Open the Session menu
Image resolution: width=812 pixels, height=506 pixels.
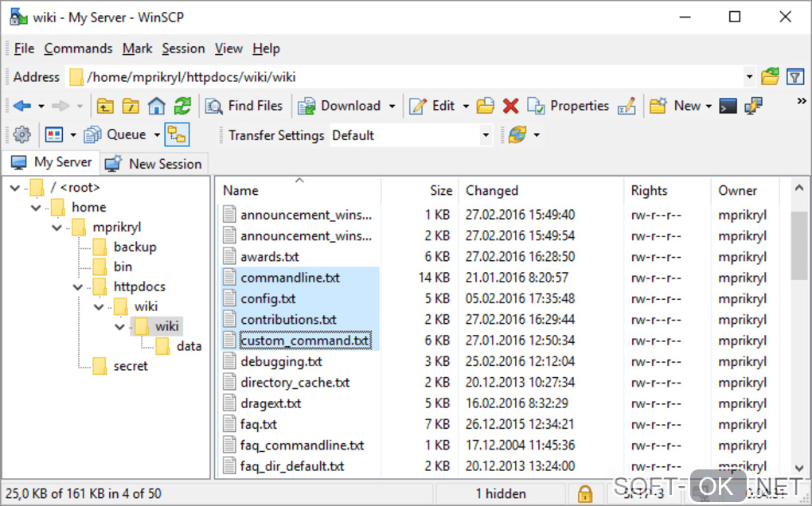pos(183,49)
